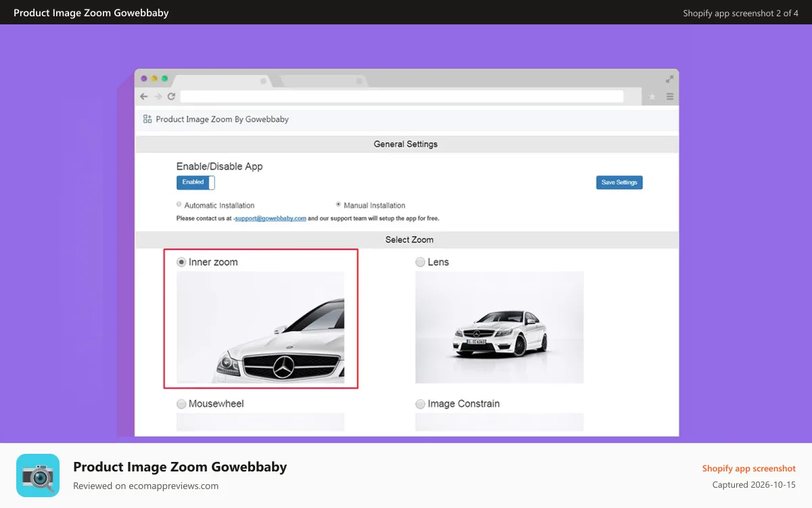Choose the Mousewheel radio option
The image size is (812, 508).
(181, 404)
